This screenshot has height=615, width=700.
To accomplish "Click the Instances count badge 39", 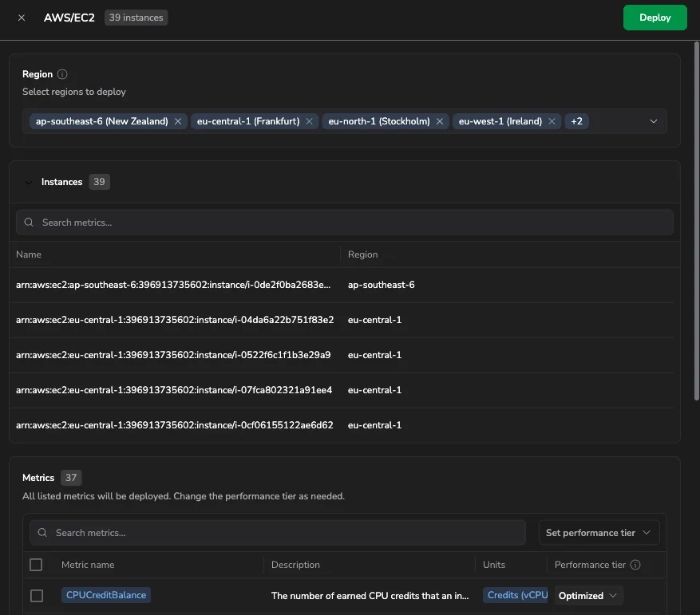I will pos(99,182).
